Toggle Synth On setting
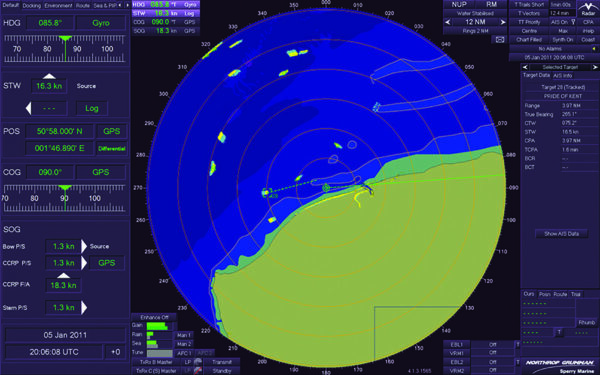 [x=563, y=39]
